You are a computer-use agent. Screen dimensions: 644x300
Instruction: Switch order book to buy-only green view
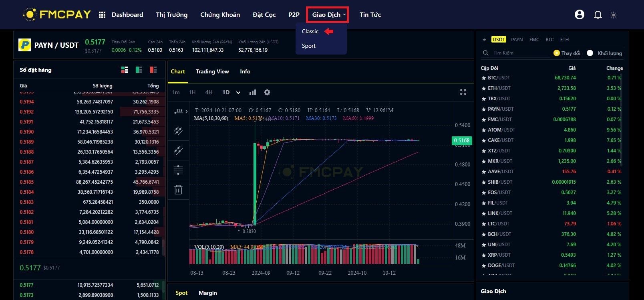click(x=139, y=70)
